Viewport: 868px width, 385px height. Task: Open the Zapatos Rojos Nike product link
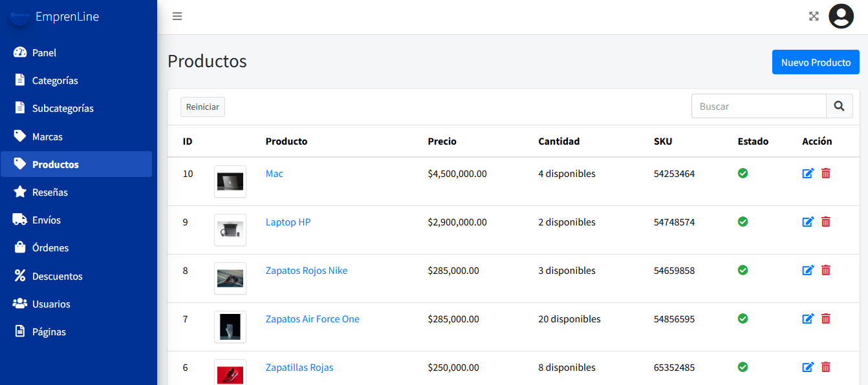[307, 271]
